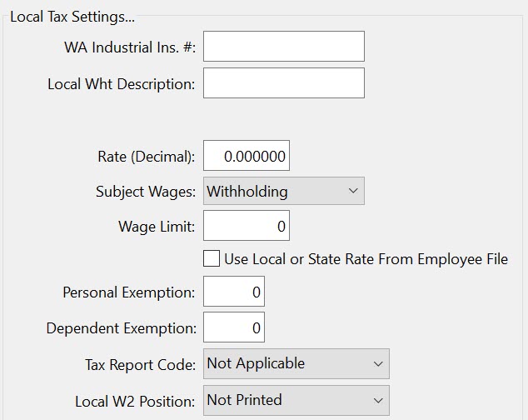Image resolution: width=528 pixels, height=420 pixels.
Task: Click the Personal Exemption number field
Action: (x=233, y=292)
